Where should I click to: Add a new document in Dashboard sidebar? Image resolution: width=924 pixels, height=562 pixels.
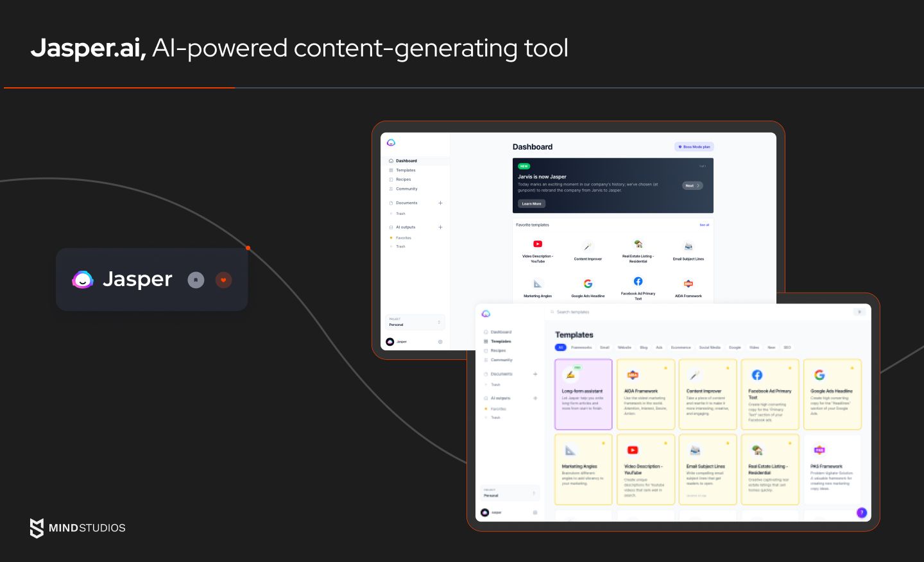440,203
